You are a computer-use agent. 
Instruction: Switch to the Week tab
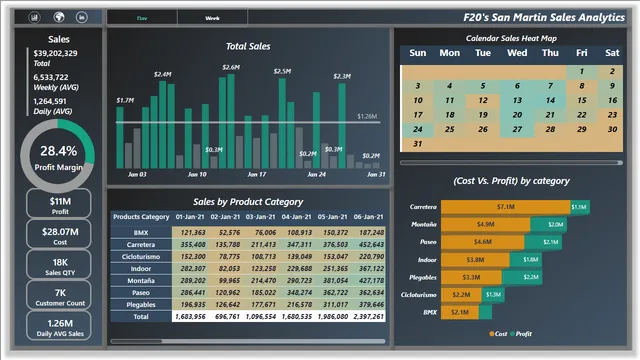point(212,18)
